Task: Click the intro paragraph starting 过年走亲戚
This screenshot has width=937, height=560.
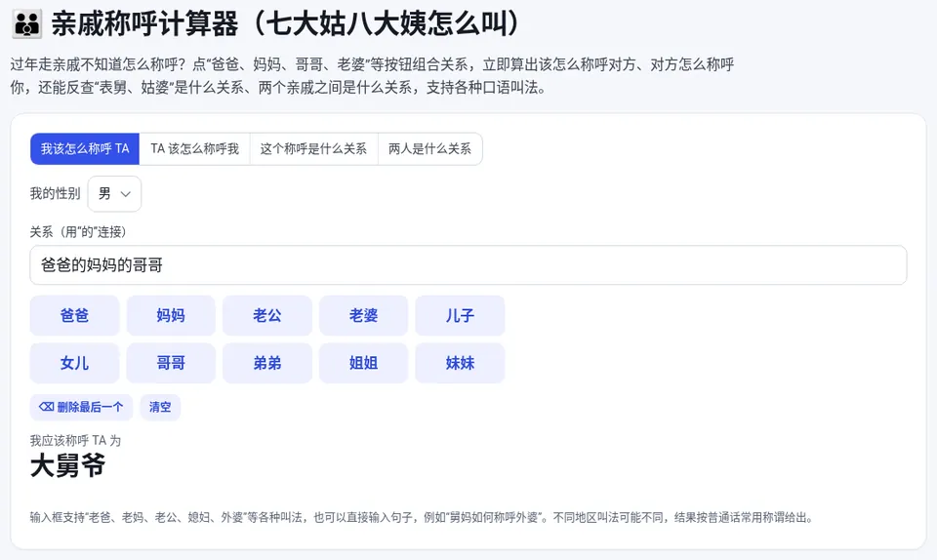Action: tap(372, 76)
